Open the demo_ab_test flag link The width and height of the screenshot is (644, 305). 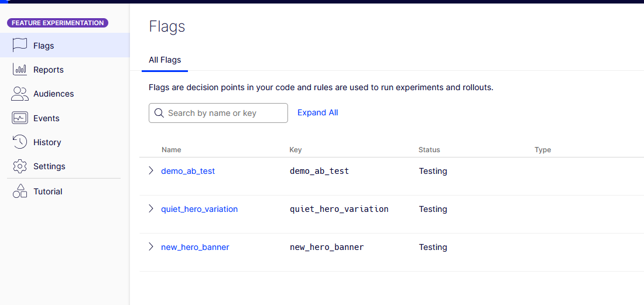coord(188,171)
